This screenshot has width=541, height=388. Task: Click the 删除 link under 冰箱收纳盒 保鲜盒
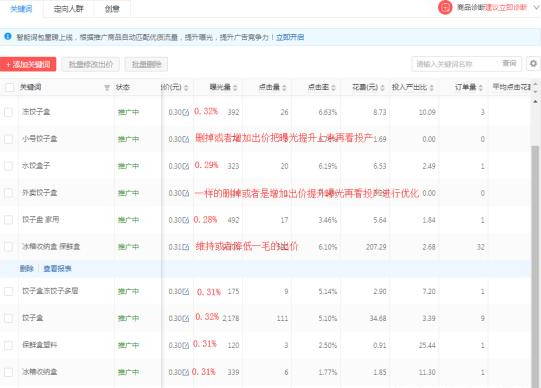[27, 268]
